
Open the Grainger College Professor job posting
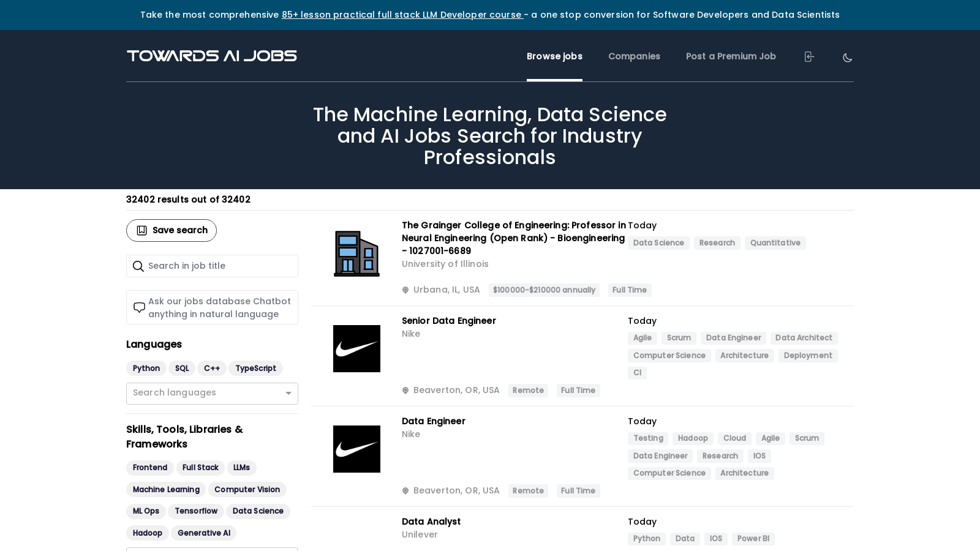[514, 238]
